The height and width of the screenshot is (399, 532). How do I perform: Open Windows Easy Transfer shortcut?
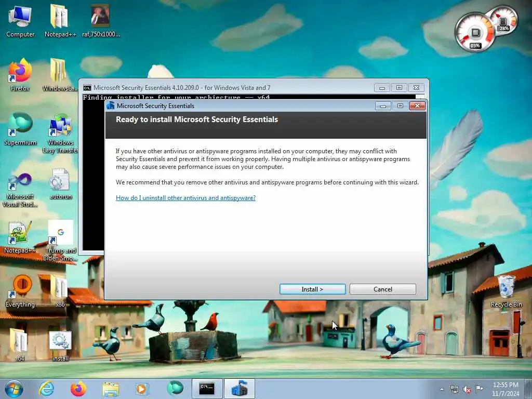point(60,133)
